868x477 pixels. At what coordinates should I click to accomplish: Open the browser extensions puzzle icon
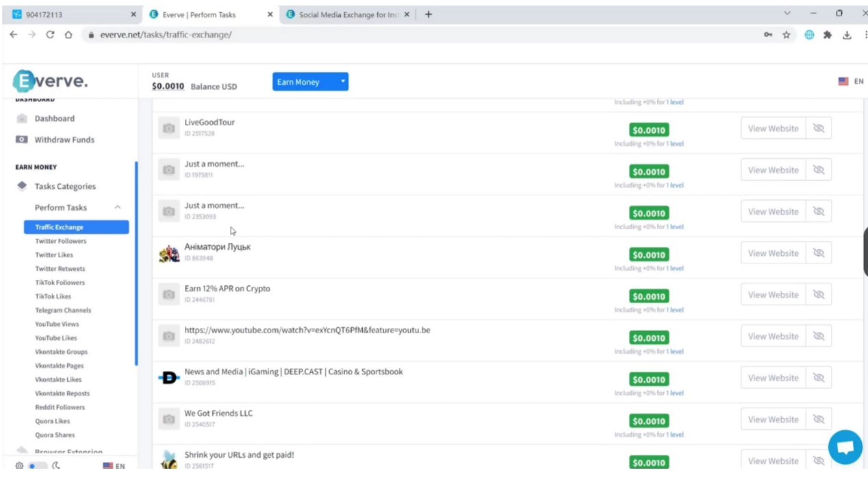pyautogui.click(x=828, y=35)
